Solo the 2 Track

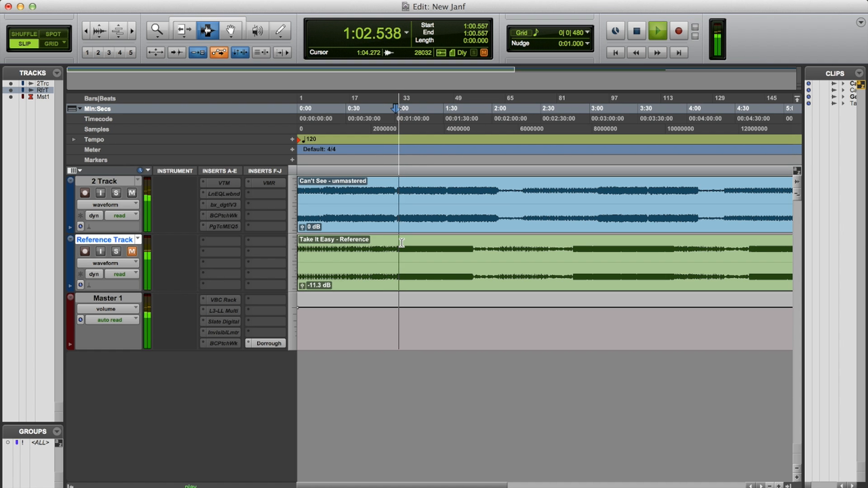point(116,193)
